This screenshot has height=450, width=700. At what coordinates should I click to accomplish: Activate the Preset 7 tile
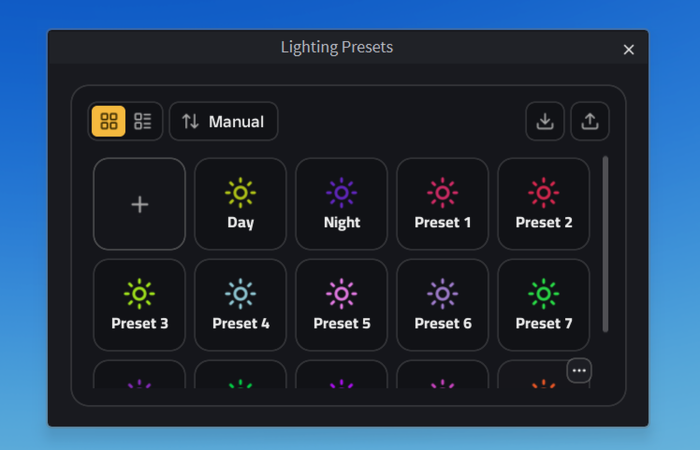click(544, 305)
